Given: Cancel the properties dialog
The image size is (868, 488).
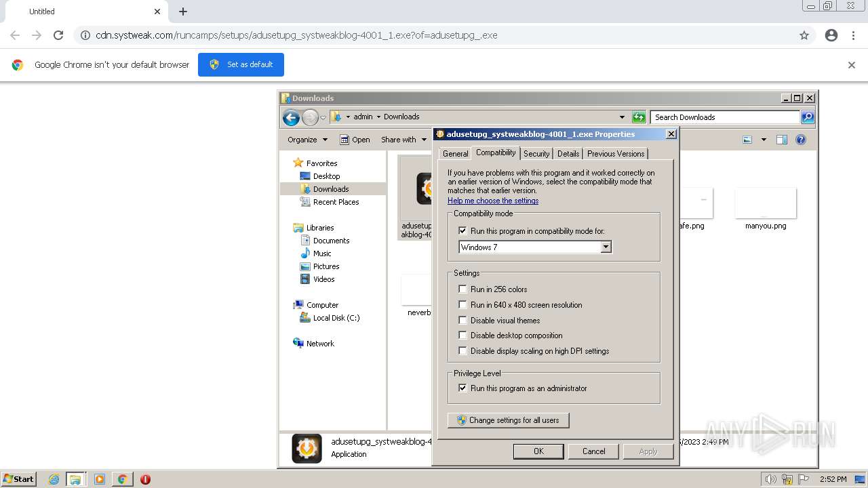Looking at the screenshot, I should click(x=593, y=451).
